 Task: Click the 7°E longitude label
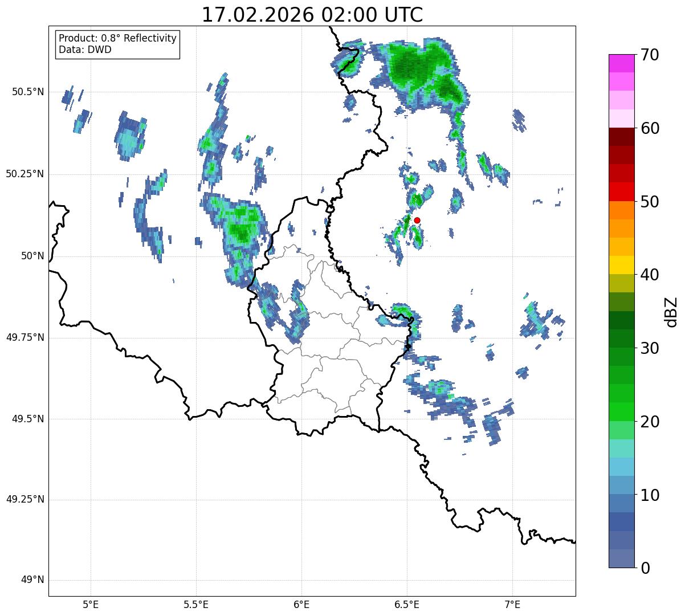click(512, 605)
